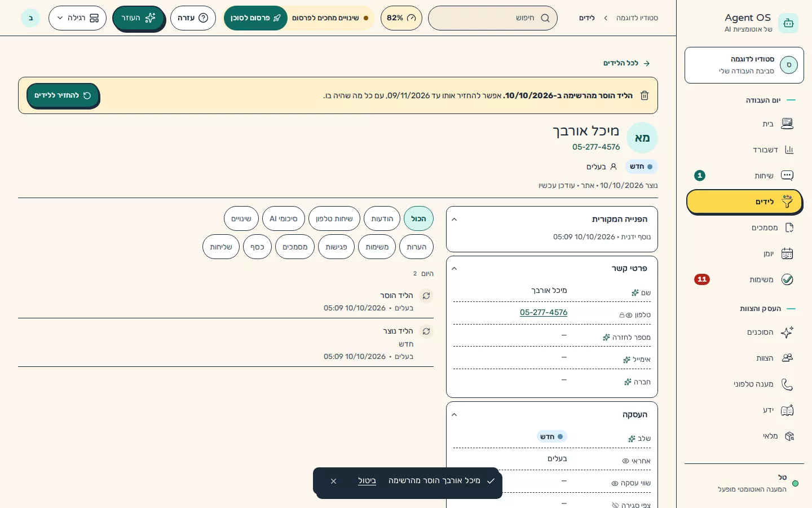Screen dimensions: 812x508
Task: Open the מסמכים document icon in sidebar
Action: coord(789,227)
